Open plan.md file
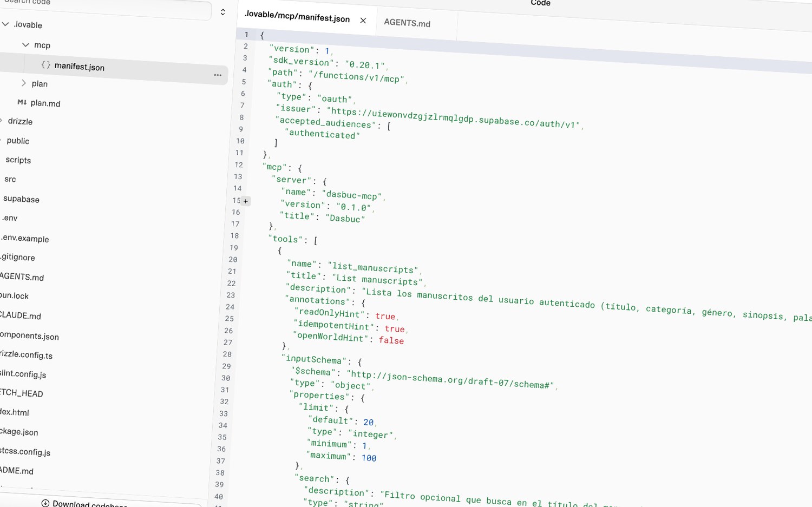Screen dimensions: 812x507 (45, 103)
